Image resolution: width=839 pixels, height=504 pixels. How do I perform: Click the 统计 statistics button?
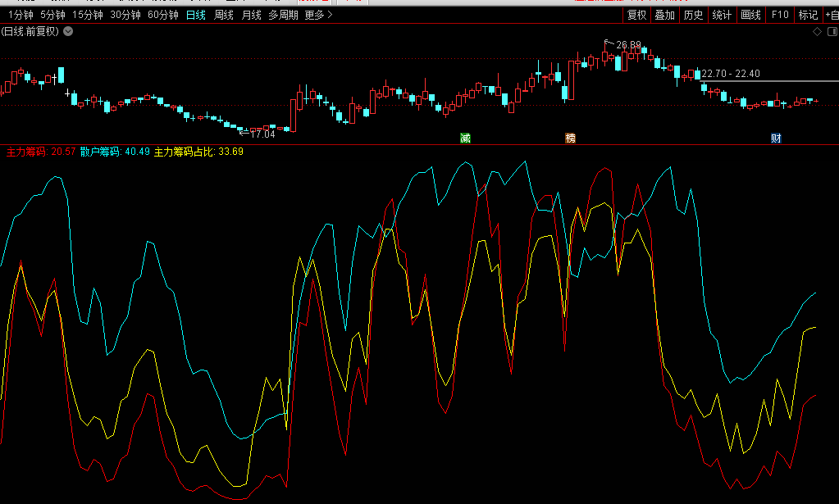pyautogui.click(x=722, y=15)
